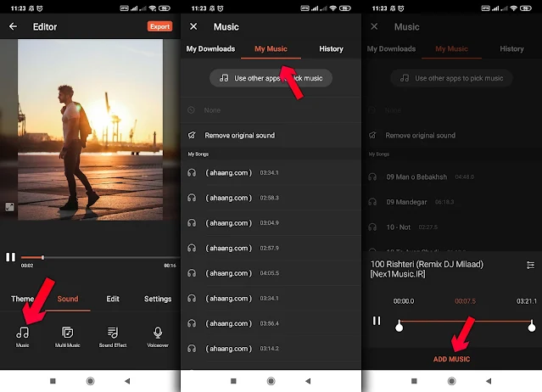This screenshot has width=542, height=392.
Task: Tap the triangle back button under Editor
Action: 127,381
